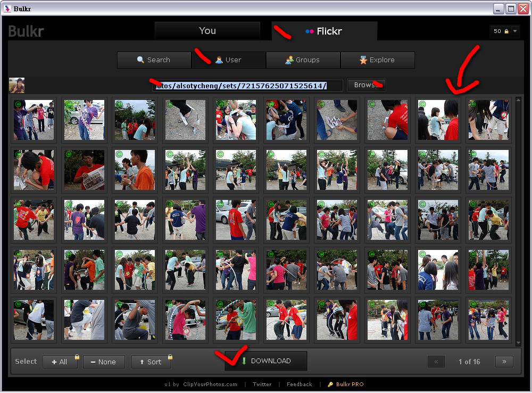Click the Browse button

tap(367, 85)
